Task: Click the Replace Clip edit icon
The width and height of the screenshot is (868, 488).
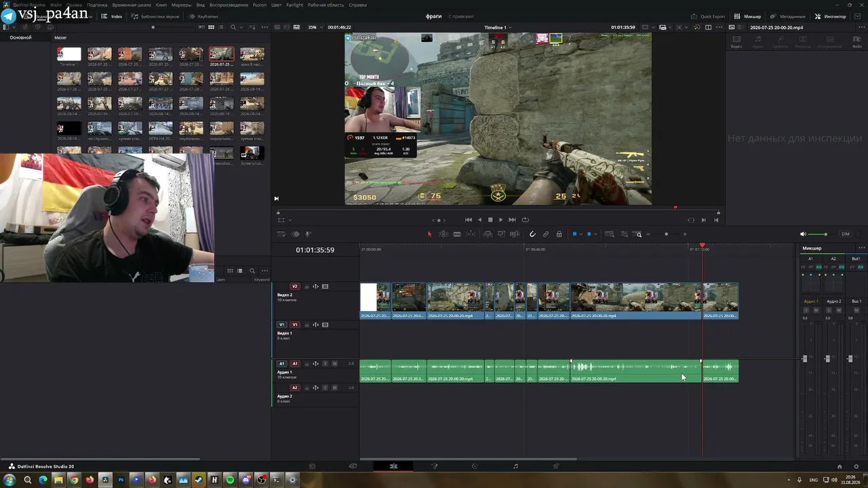Action: [515, 234]
